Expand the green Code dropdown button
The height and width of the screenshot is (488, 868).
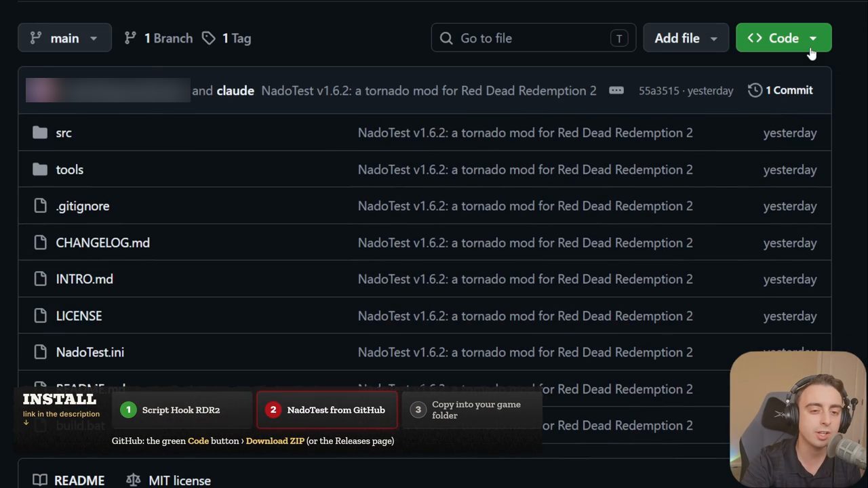(783, 38)
